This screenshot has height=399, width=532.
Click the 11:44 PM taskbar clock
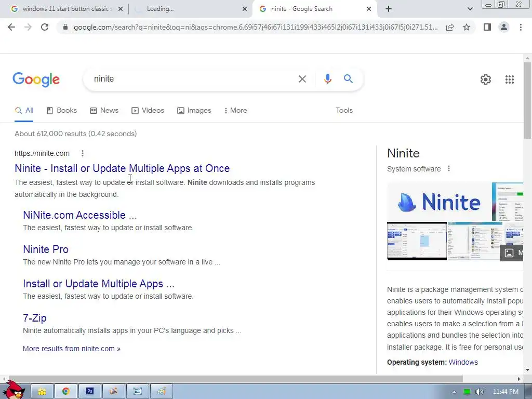pos(506,392)
